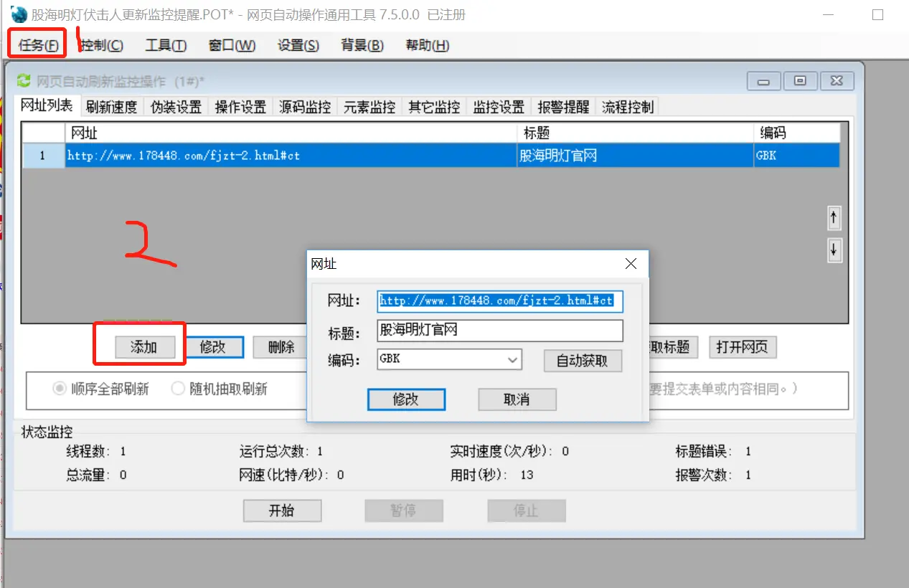Image resolution: width=909 pixels, height=588 pixels.
Task: Click the 打开网页 button
Action: [x=743, y=347]
